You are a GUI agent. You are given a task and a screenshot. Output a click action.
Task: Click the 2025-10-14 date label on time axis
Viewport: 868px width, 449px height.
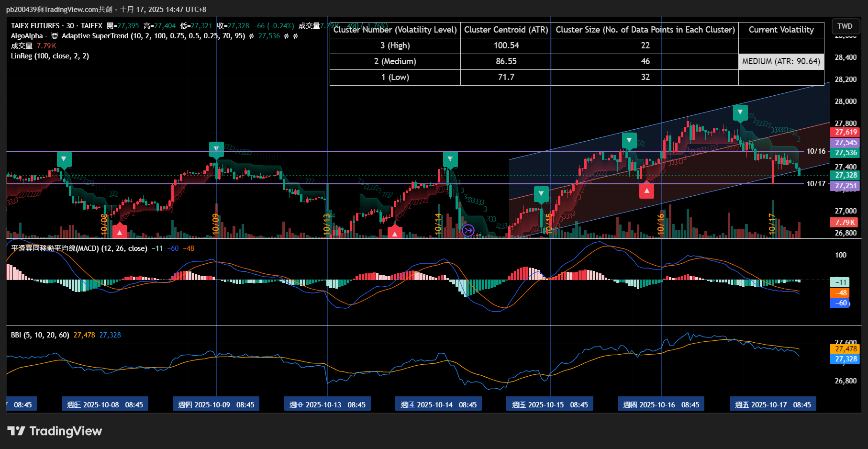click(x=439, y=404)
